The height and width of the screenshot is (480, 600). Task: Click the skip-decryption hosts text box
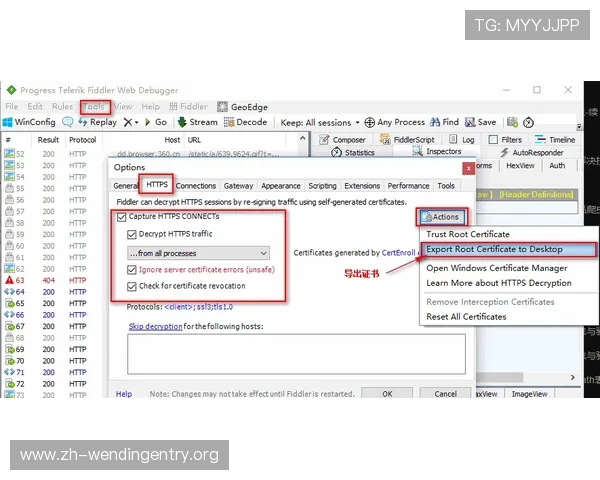(296, 354)
